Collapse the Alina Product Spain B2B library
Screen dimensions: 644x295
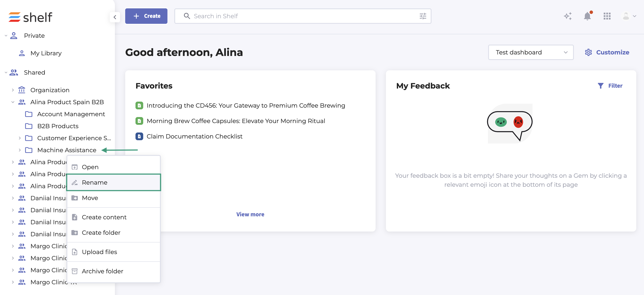(x=13, y=102)
